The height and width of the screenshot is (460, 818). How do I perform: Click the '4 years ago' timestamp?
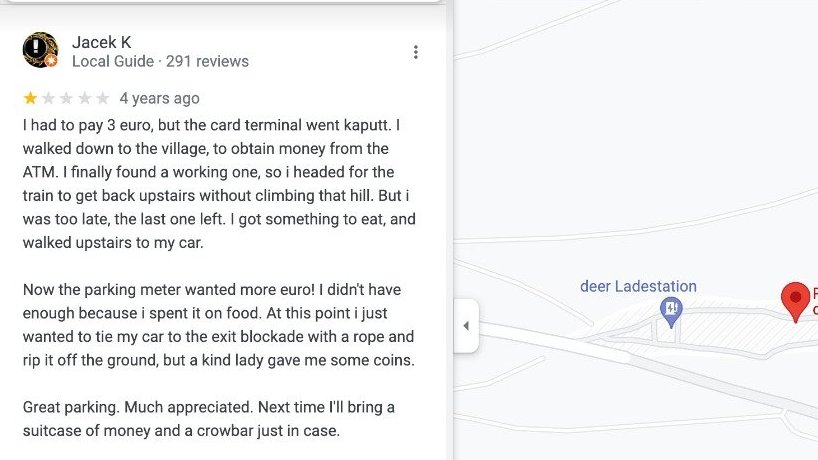(x=159, y=98)
